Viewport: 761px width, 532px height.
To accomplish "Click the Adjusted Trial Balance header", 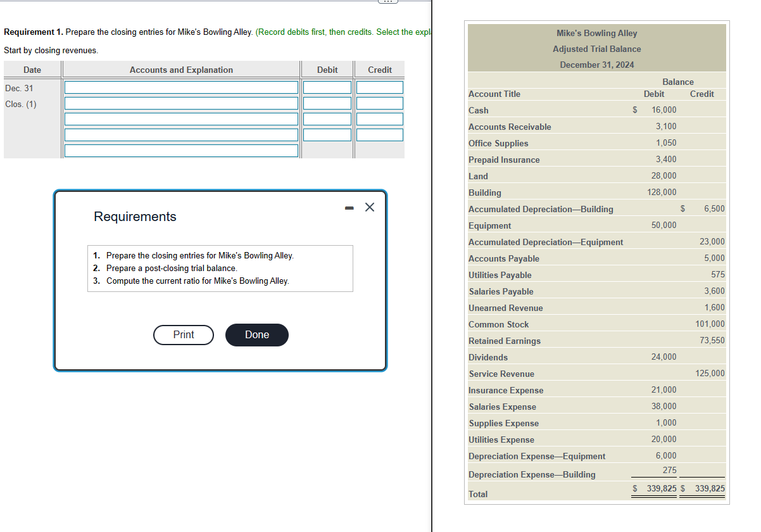I will pyautogui.click(x=596, y=49).
